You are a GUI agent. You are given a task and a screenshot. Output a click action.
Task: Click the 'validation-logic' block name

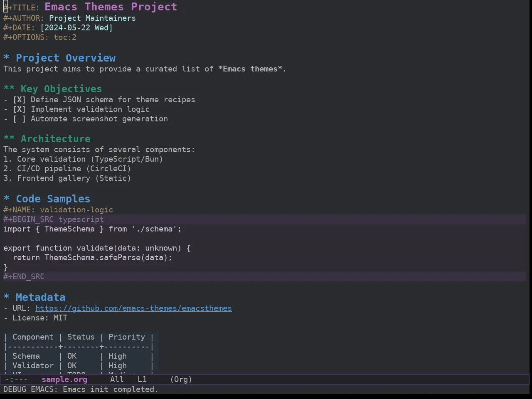point(76,210)
